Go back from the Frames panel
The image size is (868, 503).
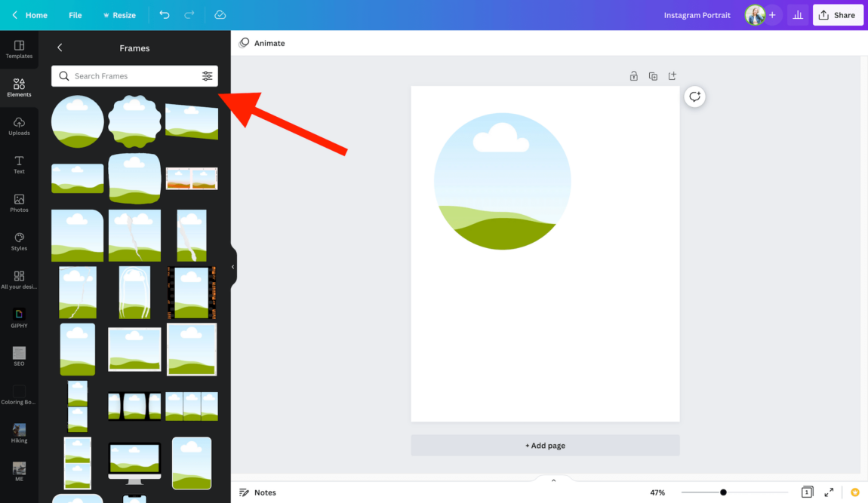(60, 48)
